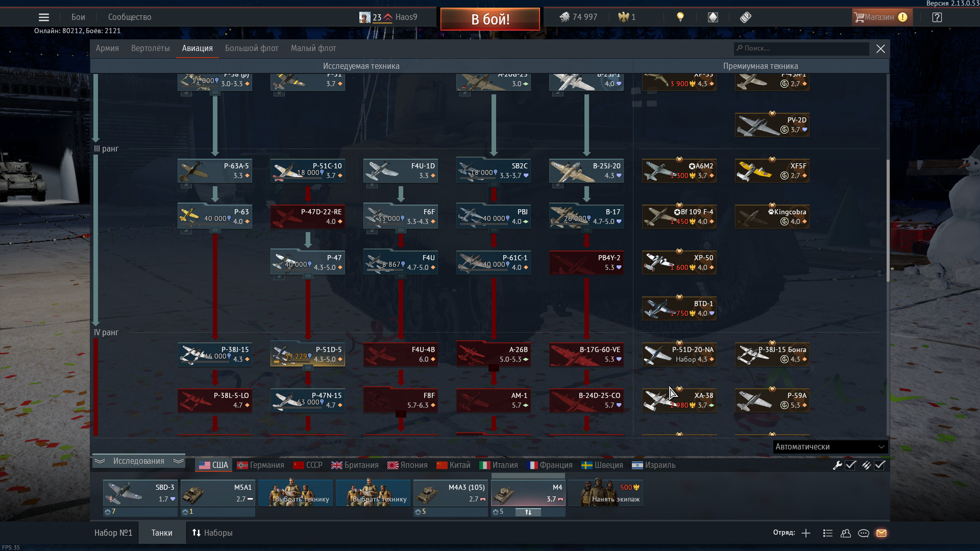Click the Онлайн: 80212, Боёв: 2121 text

[78, 31]
